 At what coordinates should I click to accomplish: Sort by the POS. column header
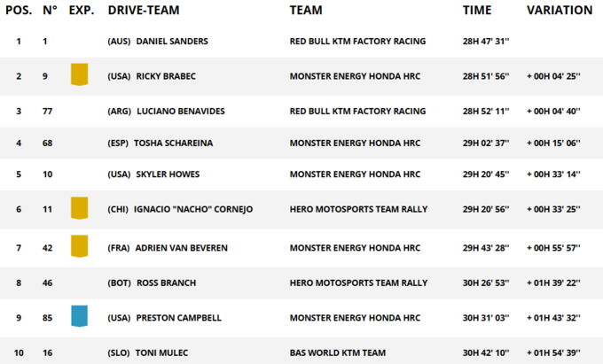point(19,11)
